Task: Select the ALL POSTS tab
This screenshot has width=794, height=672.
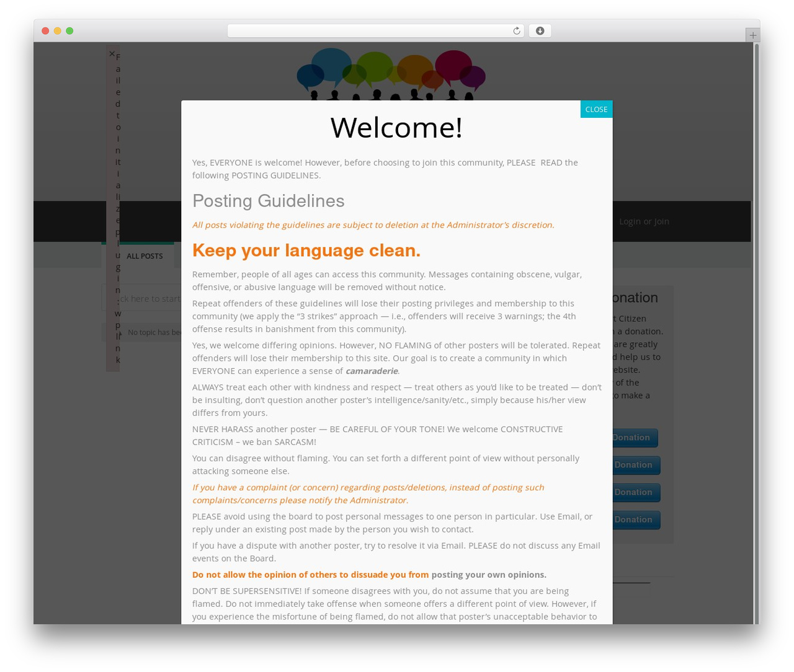Action: tap(145, 256)
